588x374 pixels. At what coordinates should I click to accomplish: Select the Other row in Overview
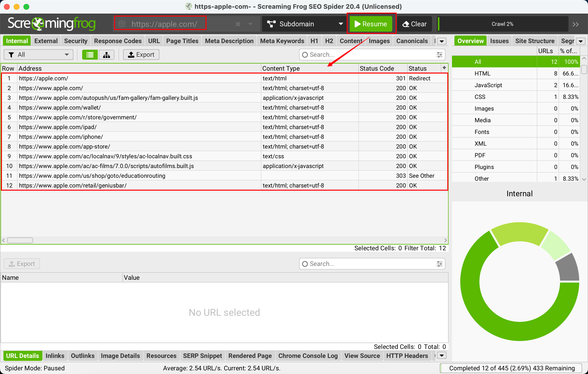(516, 178)
